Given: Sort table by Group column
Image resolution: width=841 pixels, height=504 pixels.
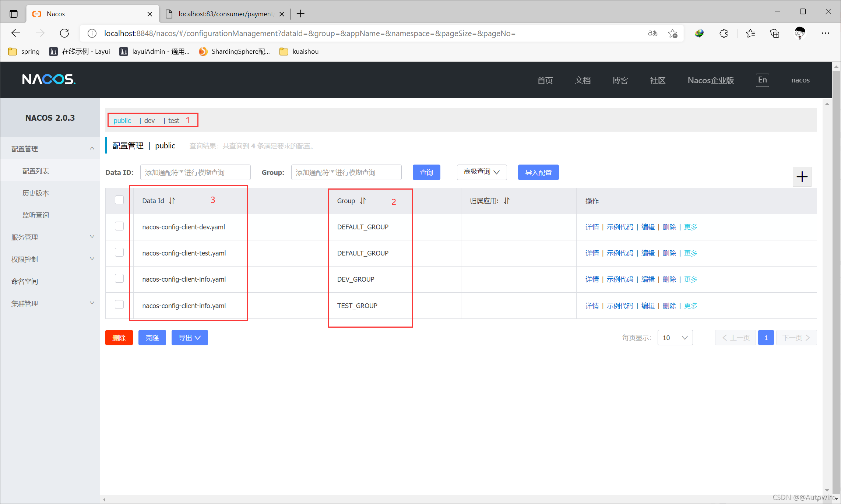Looking at the screenshot, I should 363,201.
